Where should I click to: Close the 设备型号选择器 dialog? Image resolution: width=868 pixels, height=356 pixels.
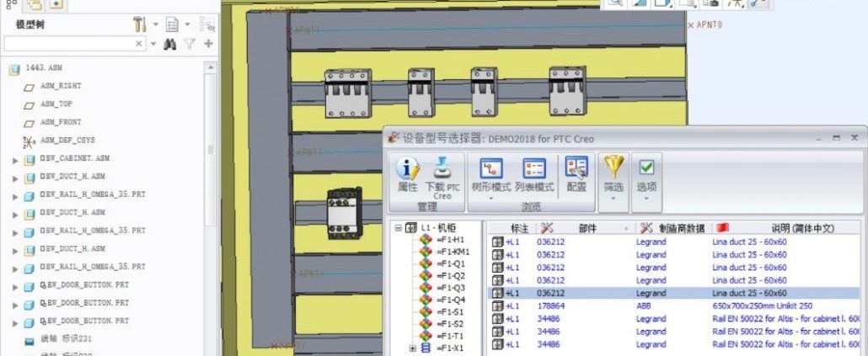point(855,138)
